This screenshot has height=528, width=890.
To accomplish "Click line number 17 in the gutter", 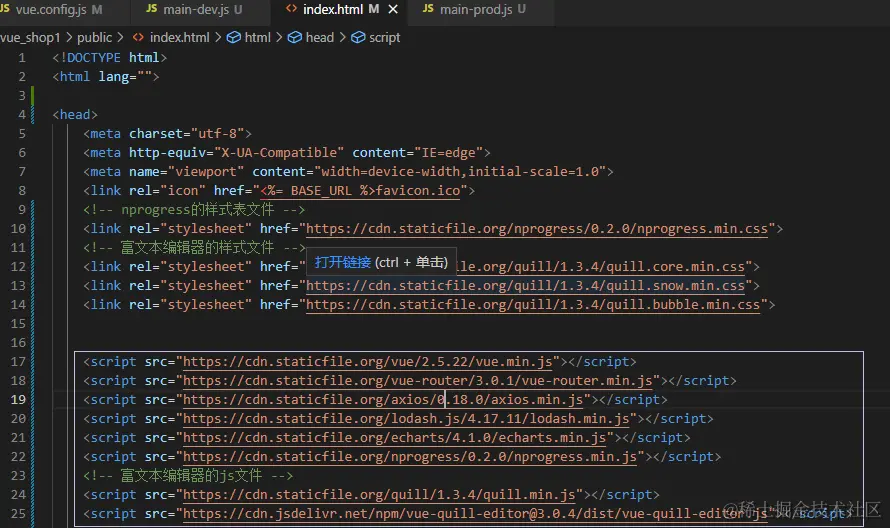I will click(18, 362).
